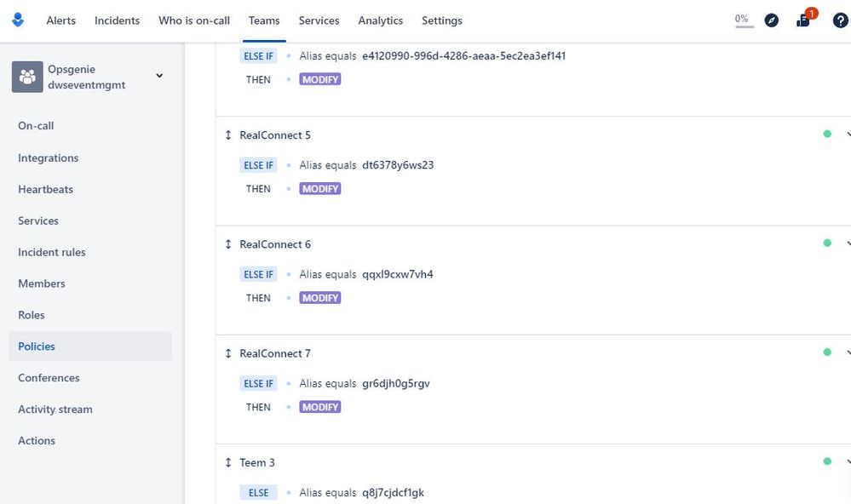Select the Teams tab
Image resolution: width=851 pixels, height=504 pixels.
[x=264, y=20]
